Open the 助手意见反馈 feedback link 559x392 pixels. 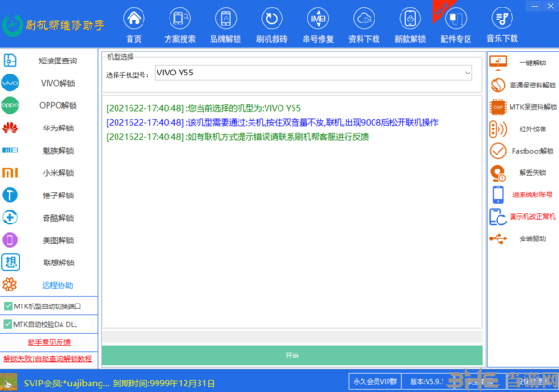[49, 342]
